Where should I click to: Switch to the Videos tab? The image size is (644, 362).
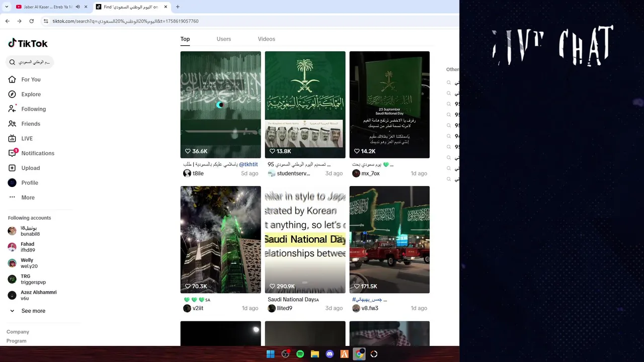(266, 39)
